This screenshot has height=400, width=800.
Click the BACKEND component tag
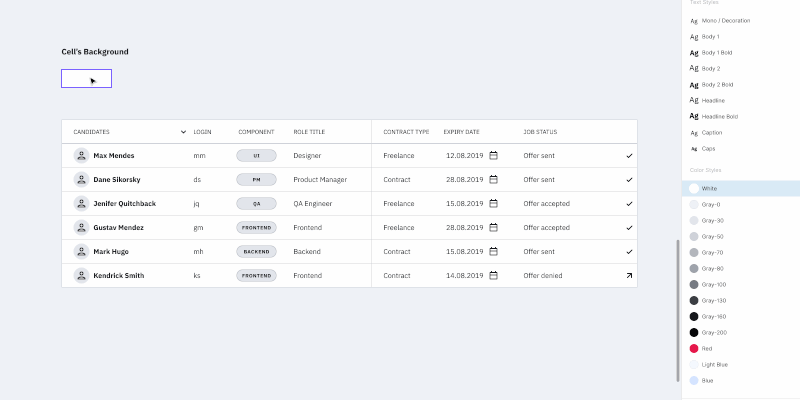tap(256, 252)
